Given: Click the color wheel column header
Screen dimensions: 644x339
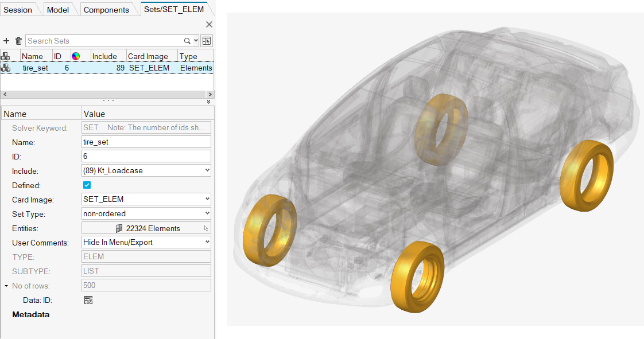Looking at the screenshot, I should 76,56.
